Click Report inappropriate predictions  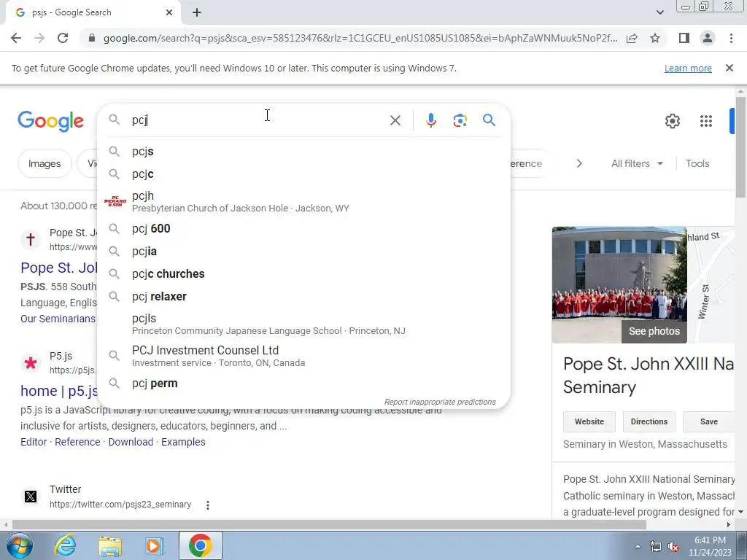point(440,402)
